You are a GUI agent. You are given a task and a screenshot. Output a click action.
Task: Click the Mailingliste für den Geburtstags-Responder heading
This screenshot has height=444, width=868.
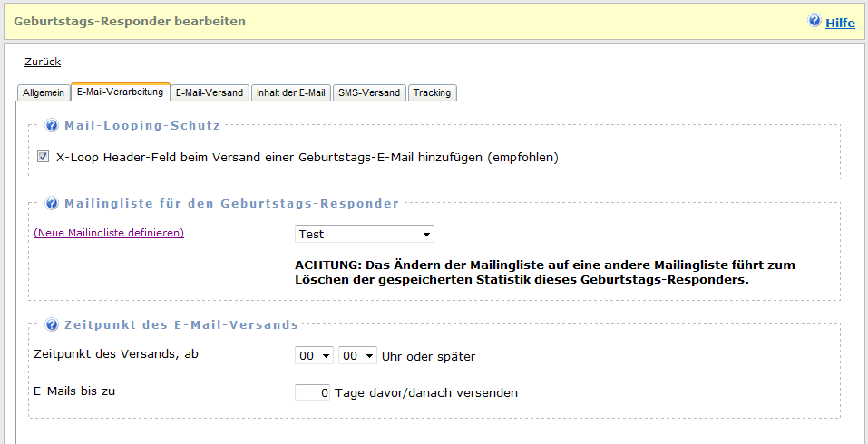click(231, 203)
